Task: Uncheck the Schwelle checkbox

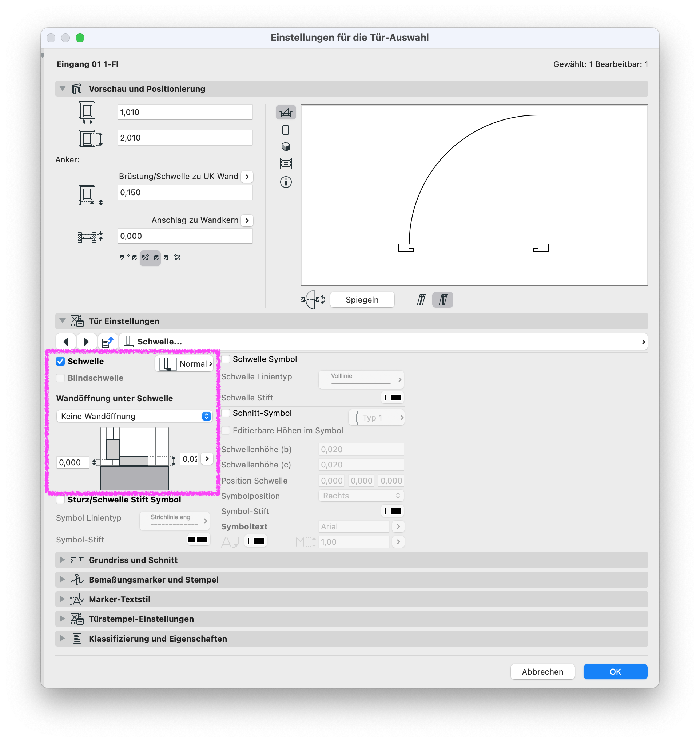Action: coord(60,361)
